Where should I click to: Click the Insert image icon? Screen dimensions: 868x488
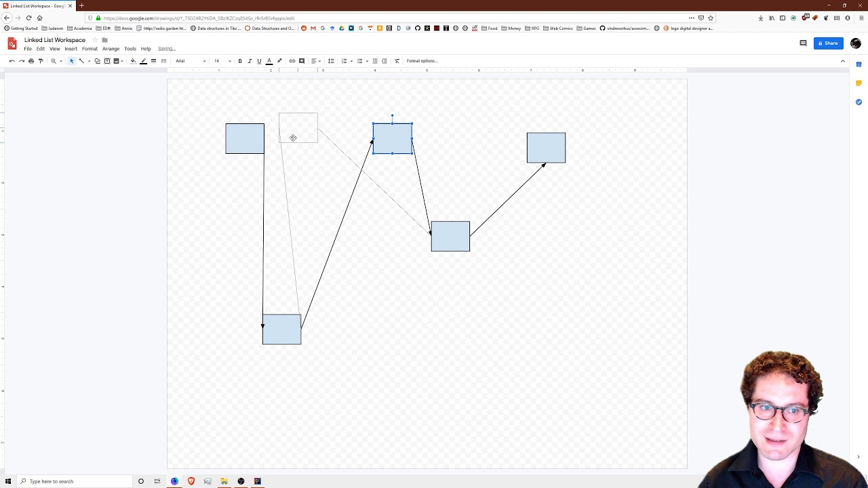pyautogui.click(x=116, y=61)
